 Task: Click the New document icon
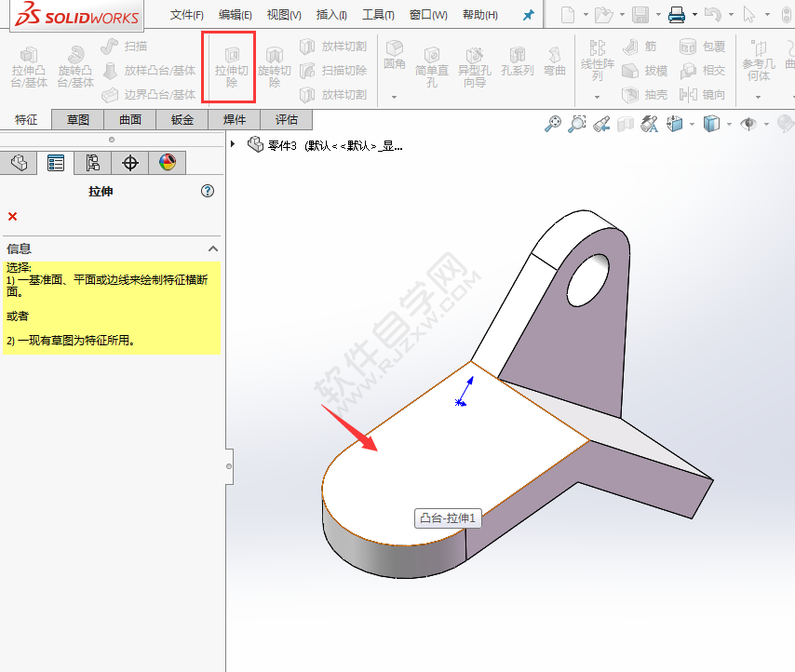tap(568, 15)
